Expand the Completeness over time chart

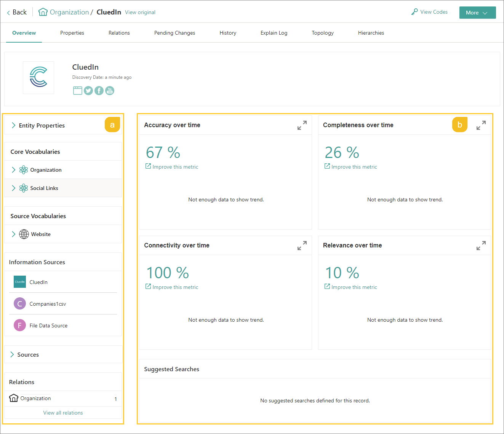point(481,125)
